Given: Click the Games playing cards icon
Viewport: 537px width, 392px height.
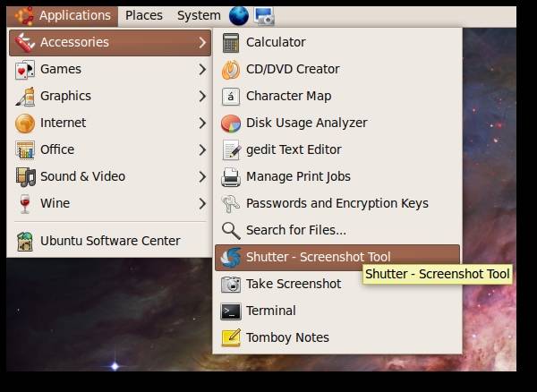Looking at the screenshot, I should (25, 70).
